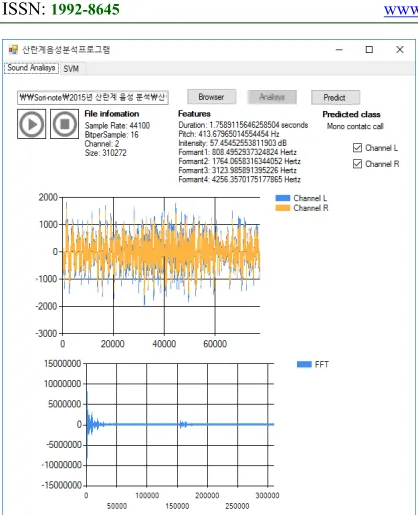Select the Formant2 value line
This screenshot has width=418, height=516.
point(240,161)
